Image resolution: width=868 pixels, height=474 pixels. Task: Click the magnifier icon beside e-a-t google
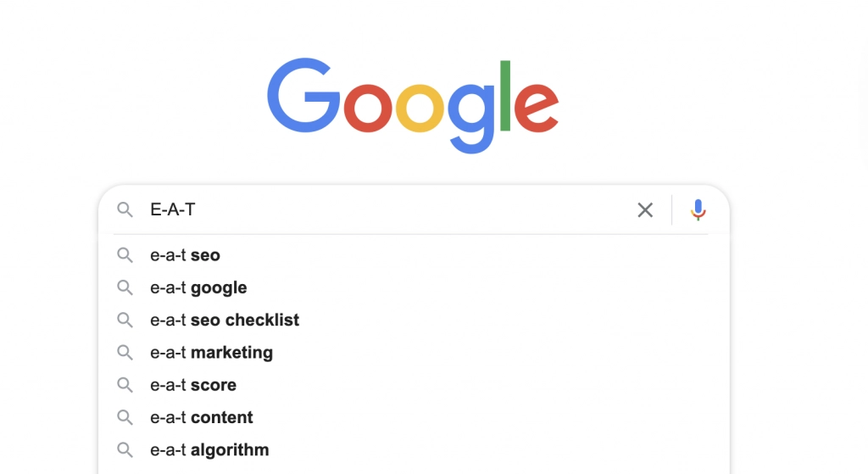tap(125, 288)
